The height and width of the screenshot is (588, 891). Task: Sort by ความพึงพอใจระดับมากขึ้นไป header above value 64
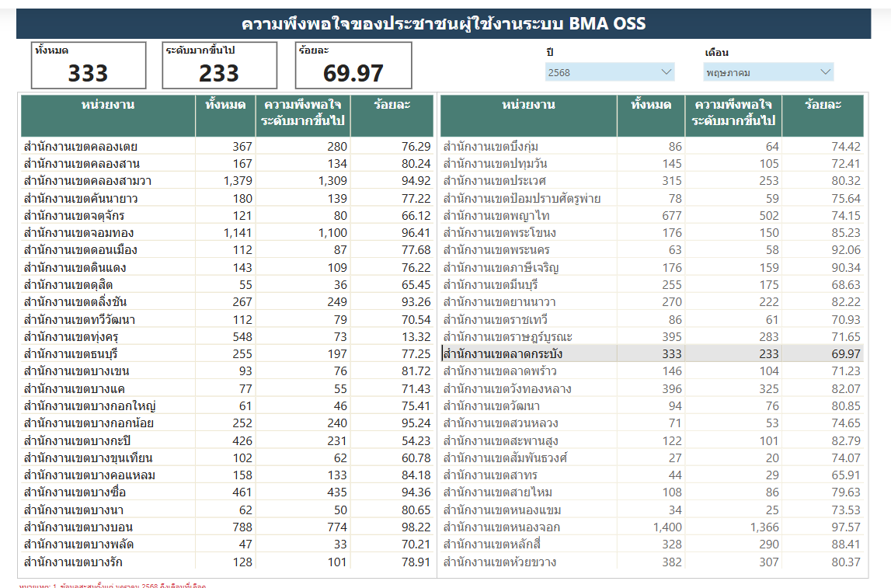point(733,116)
